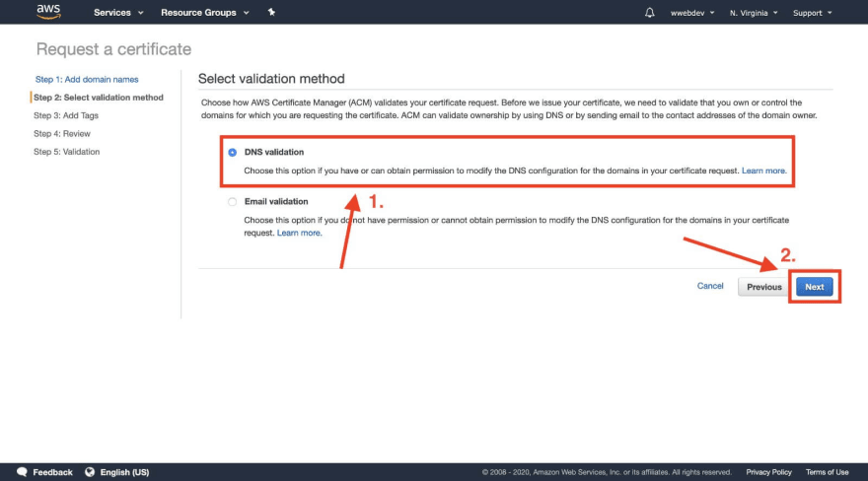Click the Cancel link
The width and height of the screenshot is (868, 481).
(710, 286)
